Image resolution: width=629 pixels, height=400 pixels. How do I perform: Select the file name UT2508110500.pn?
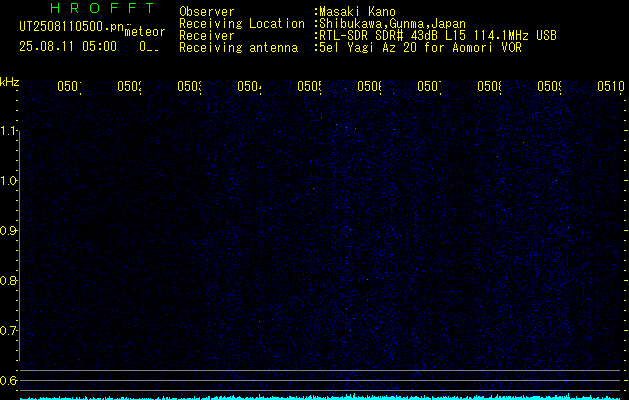[x=71, y=26]
